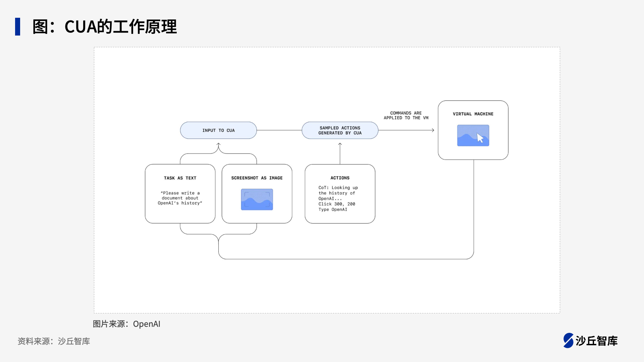Click the blue vertical title bar marker

click(x=17, y=26)
